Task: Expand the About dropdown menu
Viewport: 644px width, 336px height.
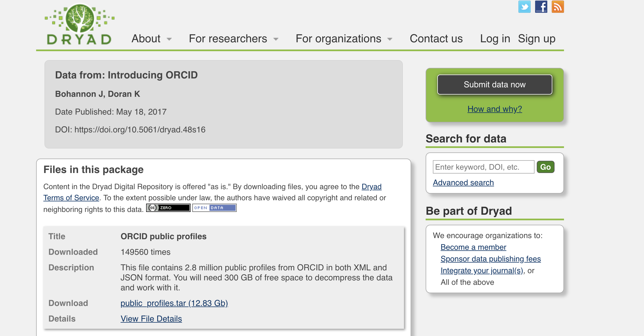Action: coord(151,39)
